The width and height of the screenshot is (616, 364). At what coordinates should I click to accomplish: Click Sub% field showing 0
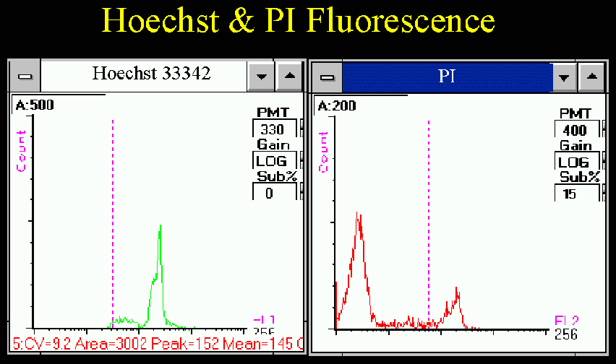tap(274, 192)
